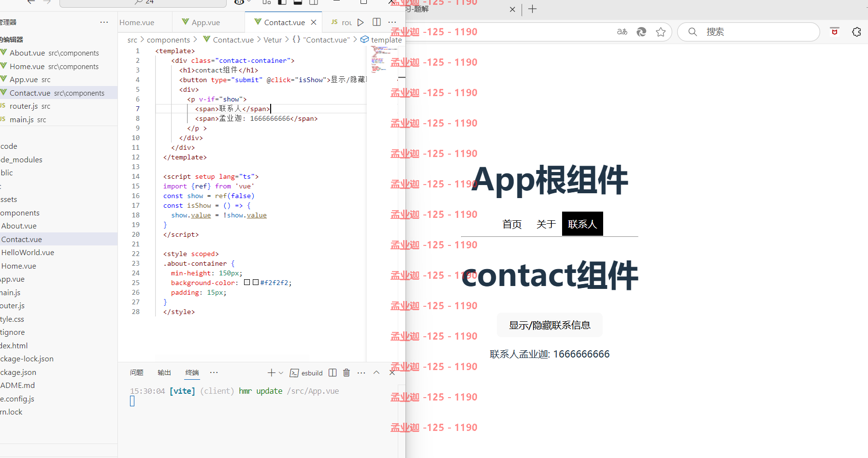
Task: Open the editor tab bar more-actions ellipsis
Action: [392, 22]
